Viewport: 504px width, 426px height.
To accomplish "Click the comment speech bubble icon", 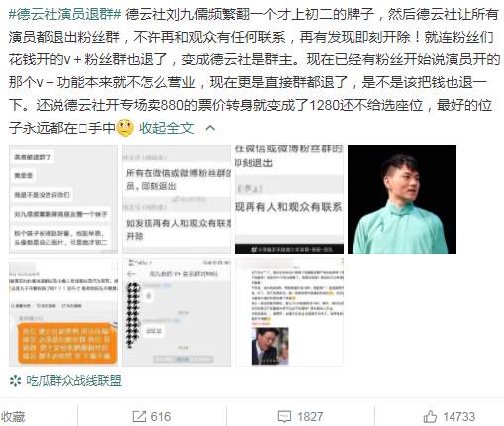I will pos(284,417).
